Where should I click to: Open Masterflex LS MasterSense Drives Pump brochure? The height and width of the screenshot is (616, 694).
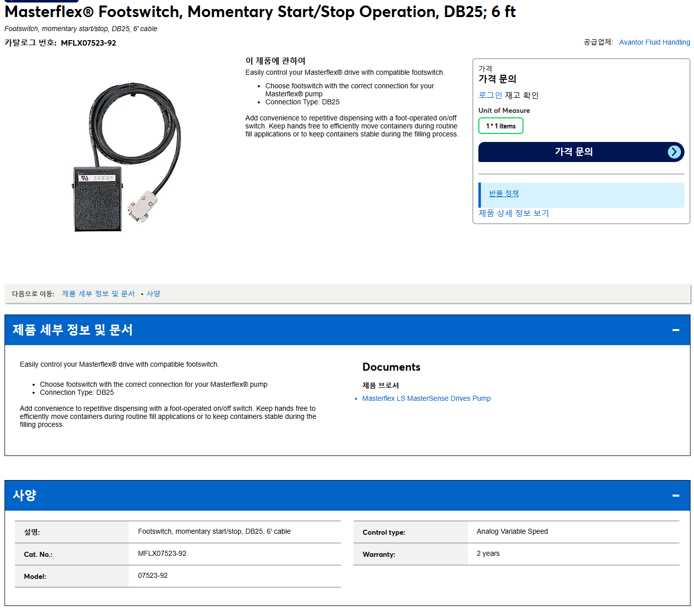426,398
